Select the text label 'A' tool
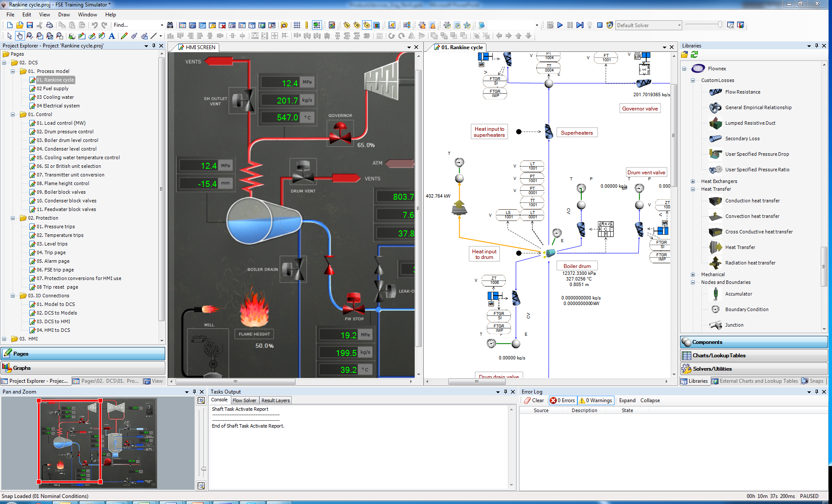Viewport: 832px width, 504px height. point(112,36)
